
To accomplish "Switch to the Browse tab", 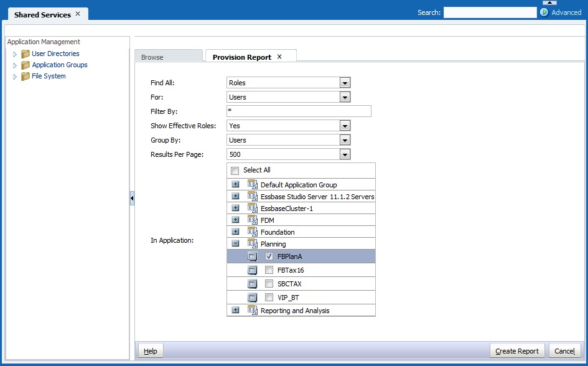I will 152,57.
